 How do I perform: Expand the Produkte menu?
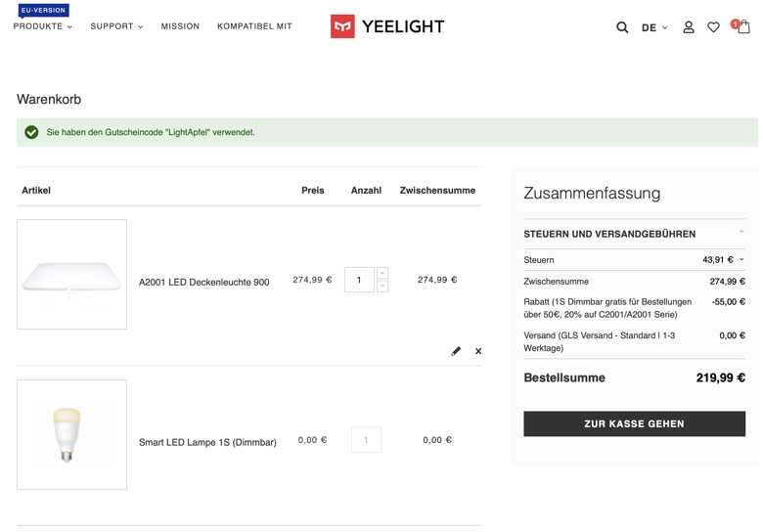(x=43, y=26)
